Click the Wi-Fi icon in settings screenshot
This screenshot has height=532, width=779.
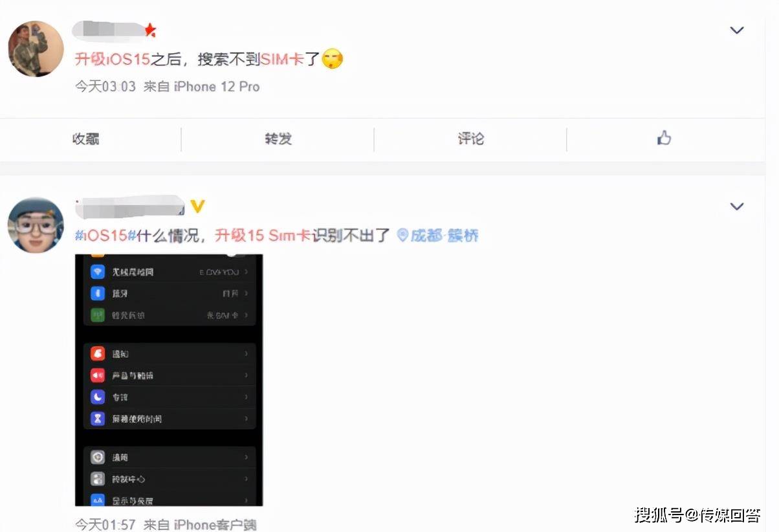pos(98,272)
